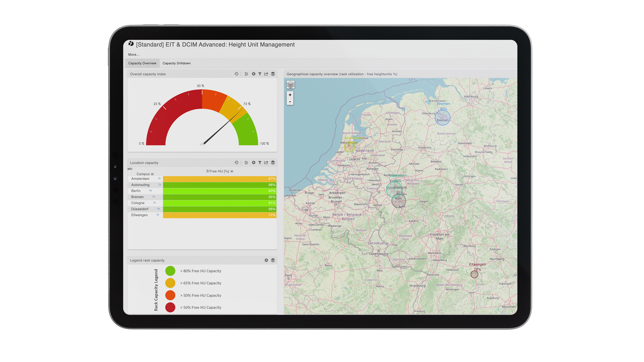Click the More... link
Screen dimensions: 644x362
(x=134, y=54)
